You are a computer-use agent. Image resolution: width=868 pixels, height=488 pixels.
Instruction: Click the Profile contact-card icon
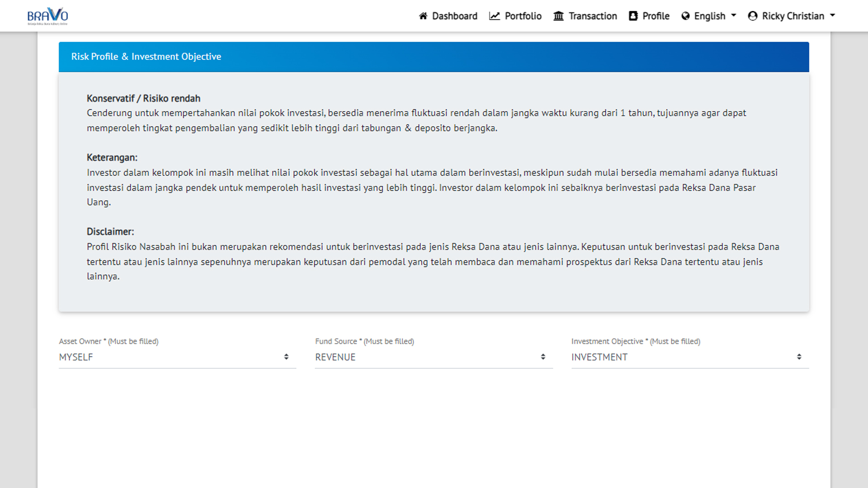pyautogui.click(x=633, y=16)
